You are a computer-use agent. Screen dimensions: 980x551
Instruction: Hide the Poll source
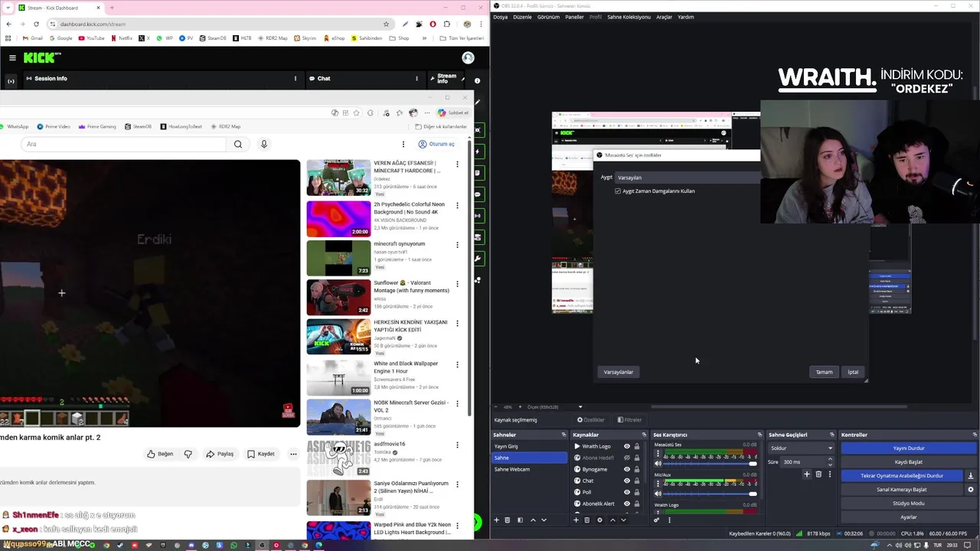[x=626, y=492]
